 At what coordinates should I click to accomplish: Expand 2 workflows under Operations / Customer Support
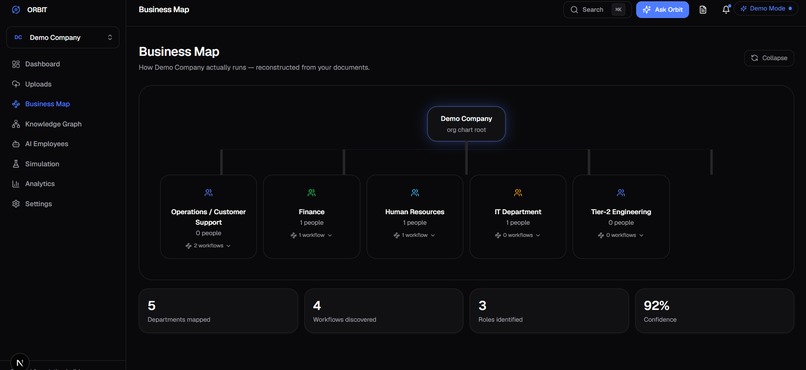coord(208,246)
